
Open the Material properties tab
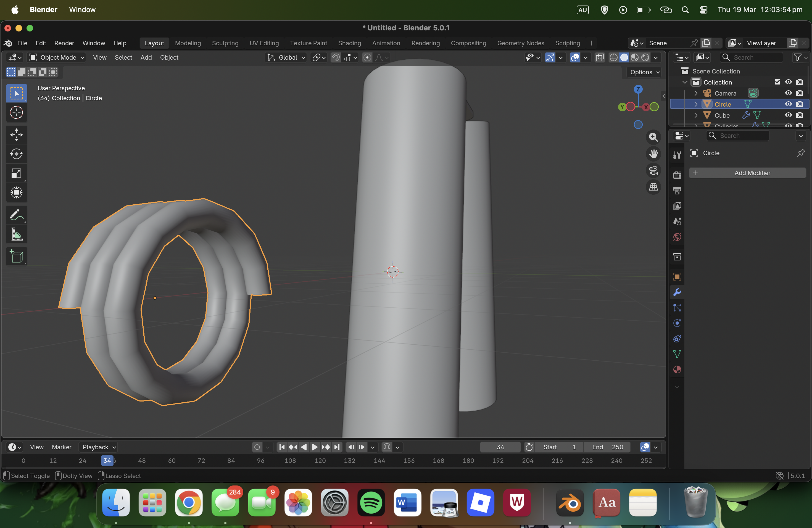677,370
